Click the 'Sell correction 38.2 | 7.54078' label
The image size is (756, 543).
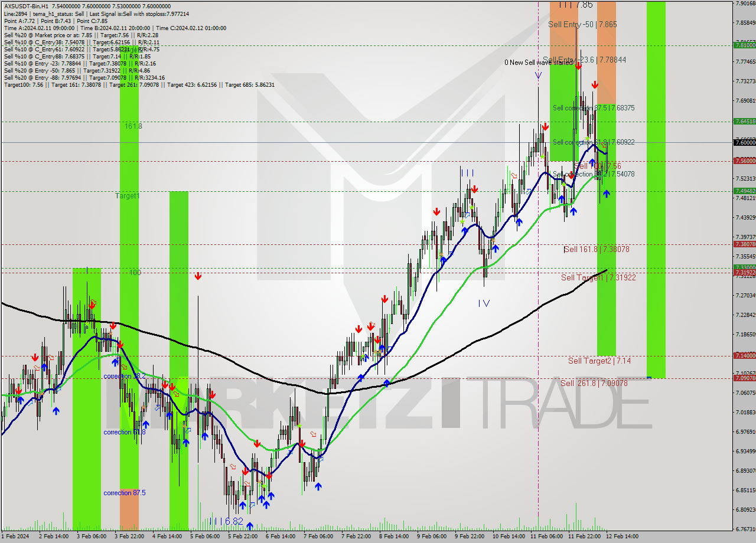(x=594, y=174)
